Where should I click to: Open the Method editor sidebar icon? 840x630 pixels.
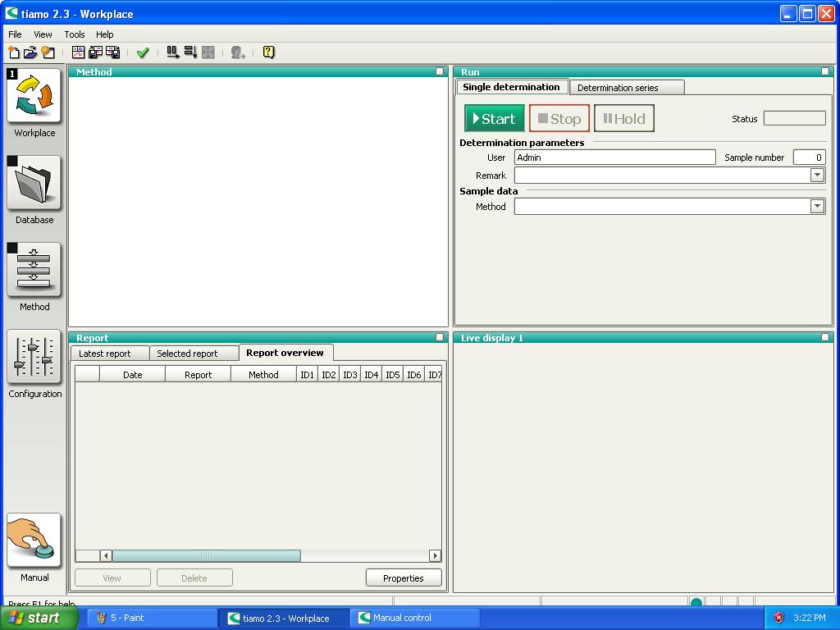(x=34, y=269)
